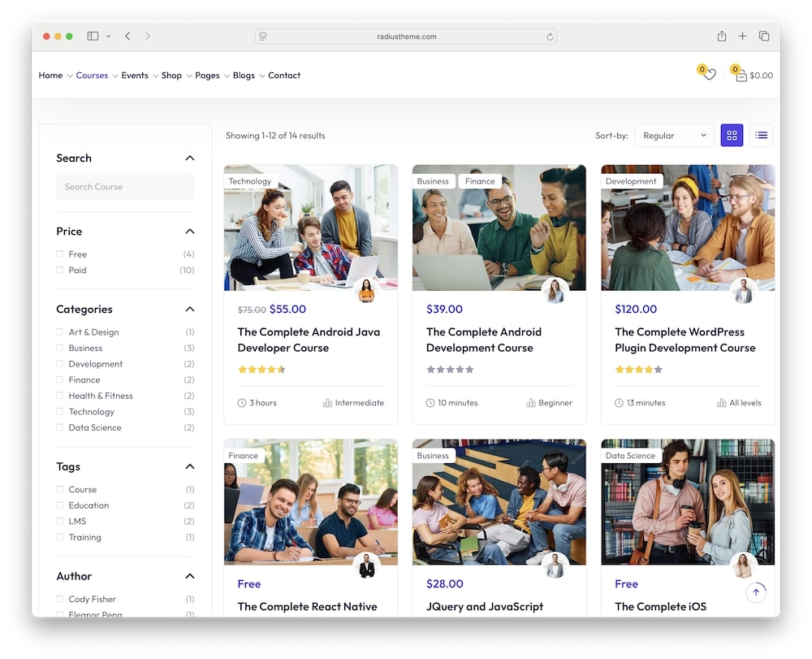Open the Shop menu
Screen dimensions: 812x659
[x=171, y=75]
